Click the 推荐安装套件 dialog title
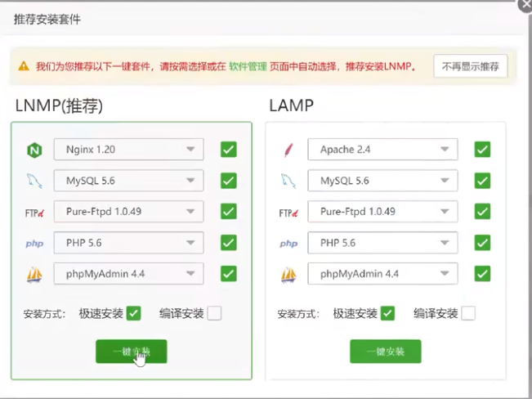 (x=47, y=20)
